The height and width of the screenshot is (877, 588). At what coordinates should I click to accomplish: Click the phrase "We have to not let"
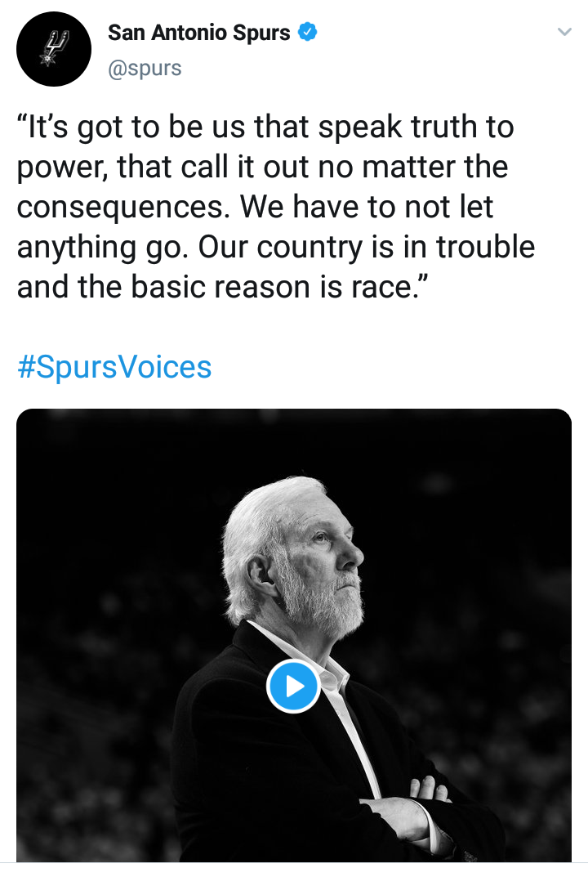pos(366,207)
